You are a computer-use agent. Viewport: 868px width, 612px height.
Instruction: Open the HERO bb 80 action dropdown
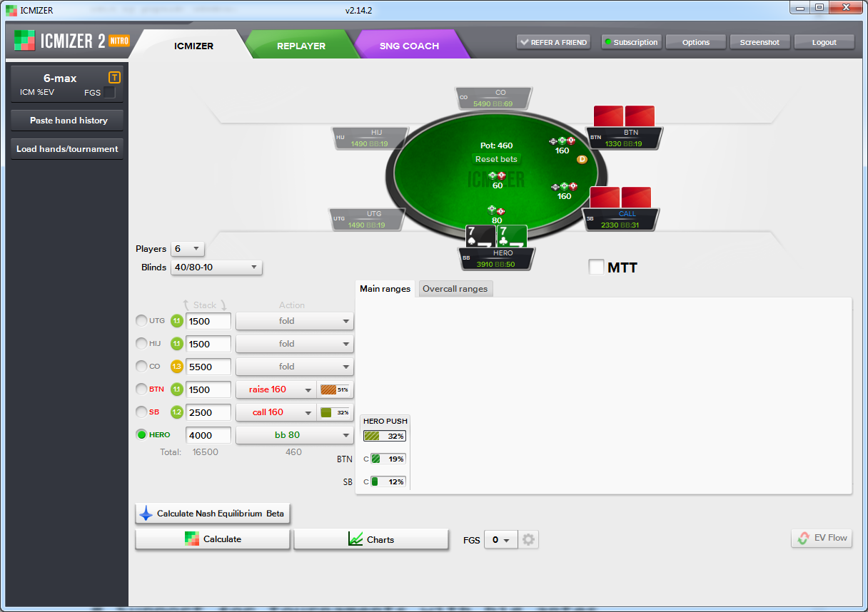[x=295, y=435]
